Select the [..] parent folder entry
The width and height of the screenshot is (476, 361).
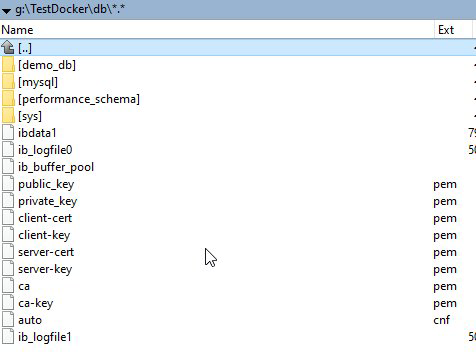pyautogui.click(x=25, y=48)
